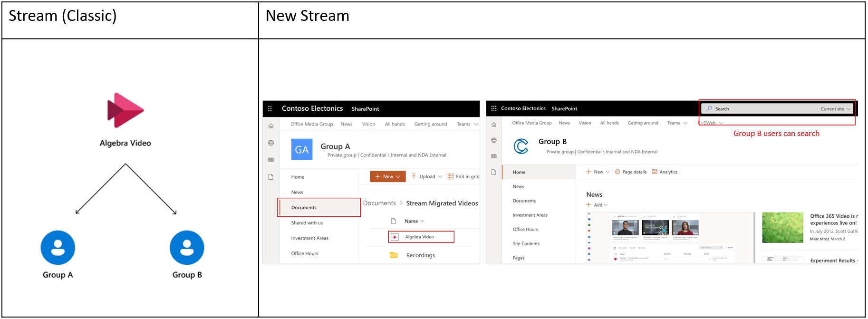Viewport: 868px width, 319px height.
Task: Click Contoso Electonics title in Group A window
Action: tap(312, 108)
